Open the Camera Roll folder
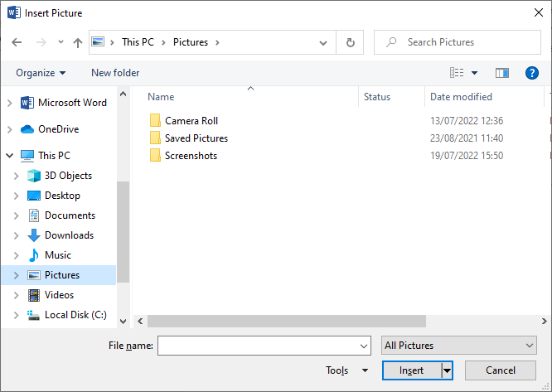Viewport: 552px width, 392px height. (191, 121)
